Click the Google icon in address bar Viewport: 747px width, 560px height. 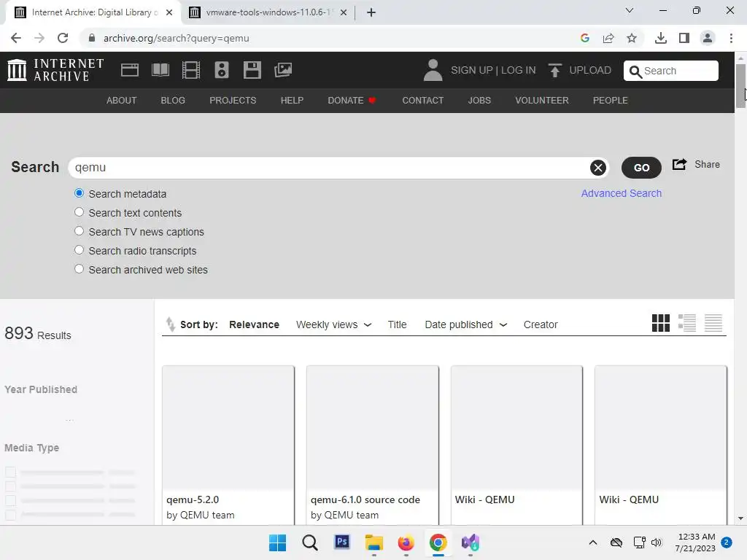[x=585, y=38]
